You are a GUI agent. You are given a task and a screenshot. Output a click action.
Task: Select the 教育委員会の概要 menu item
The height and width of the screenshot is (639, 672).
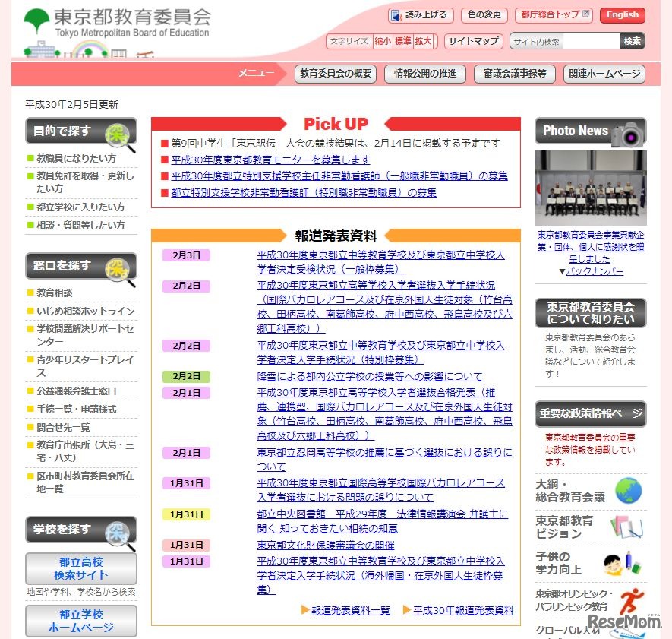[x=336, y=74]
